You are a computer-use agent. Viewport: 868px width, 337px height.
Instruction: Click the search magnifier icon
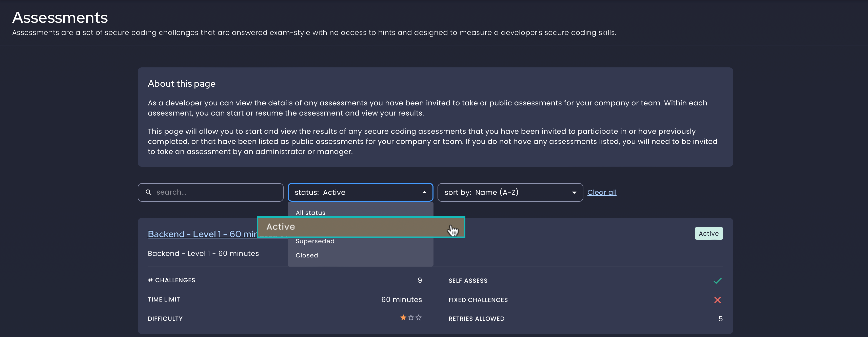(148, 192)
